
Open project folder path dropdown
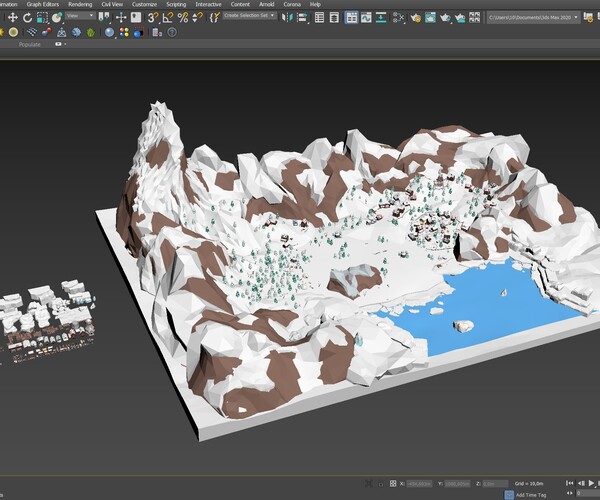click(x=533, y=18)
